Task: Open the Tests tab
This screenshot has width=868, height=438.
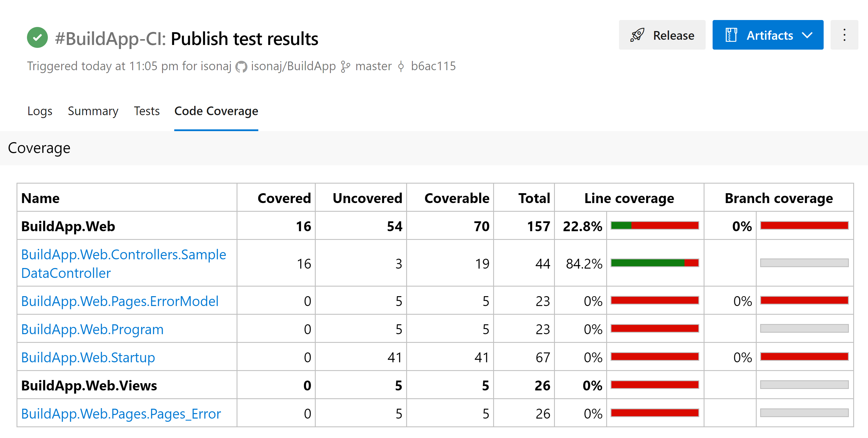Action: click(x=147, y=111)
